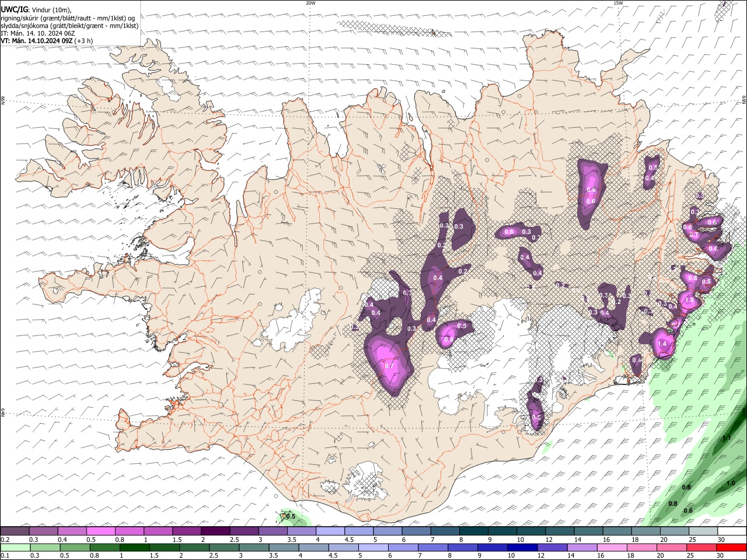The image size is (747, 560).
Task: Pick the top-row legend swatch labeled 0.8
Action: 130,531
